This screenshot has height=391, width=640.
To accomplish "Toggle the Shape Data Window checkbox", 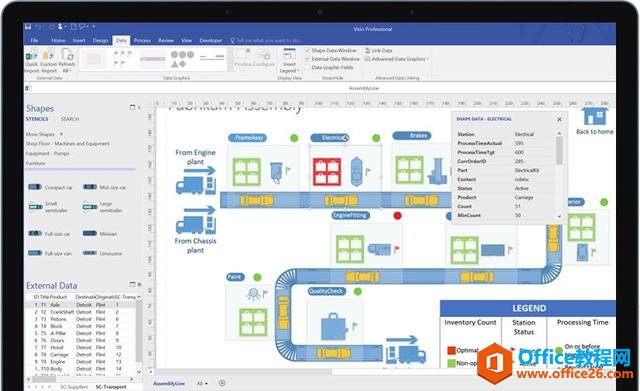I will tap(308, 50).
